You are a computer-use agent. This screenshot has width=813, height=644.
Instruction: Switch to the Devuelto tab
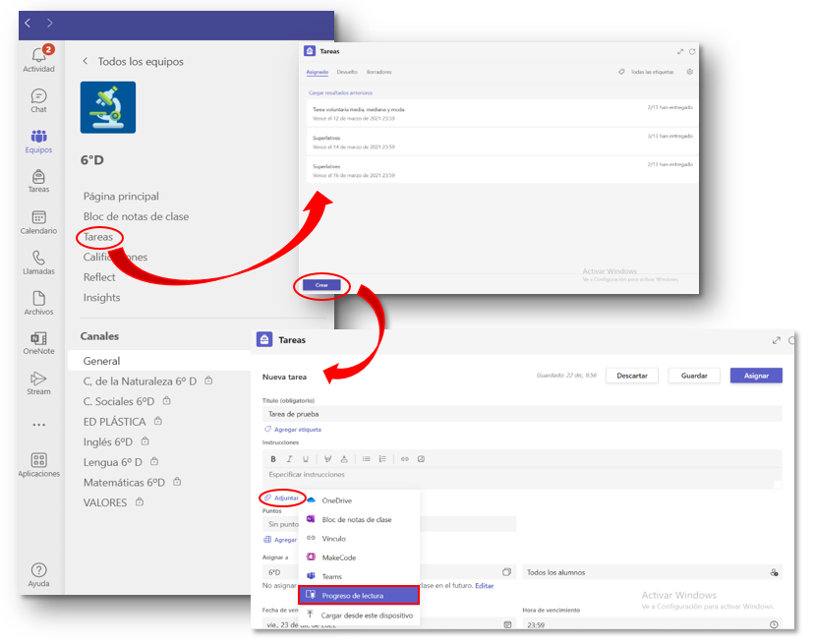(x=347, y=72)
